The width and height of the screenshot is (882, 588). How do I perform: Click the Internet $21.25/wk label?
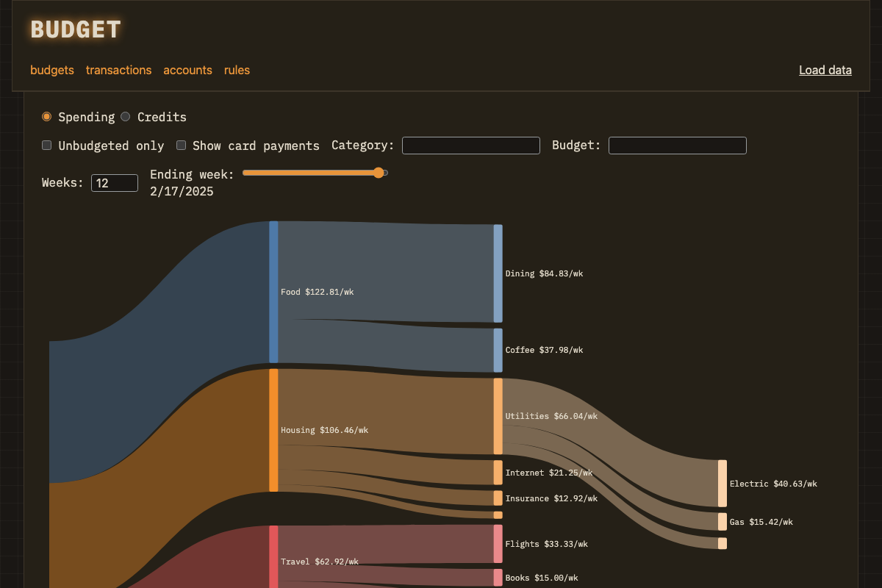(549, 473)
